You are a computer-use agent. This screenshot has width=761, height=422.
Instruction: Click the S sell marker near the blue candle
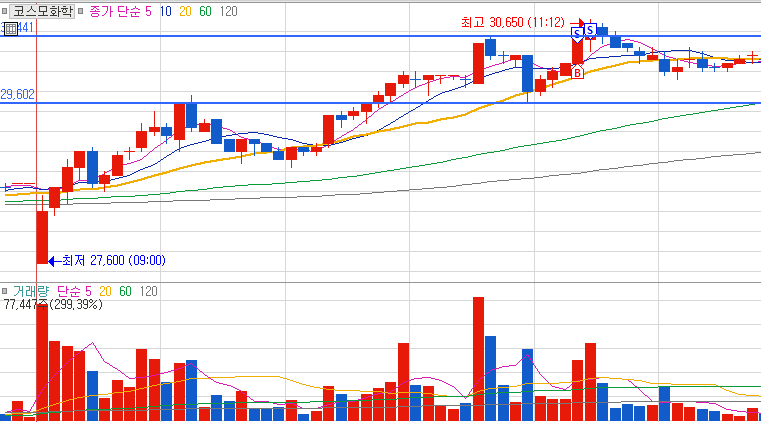pos(590,31)
